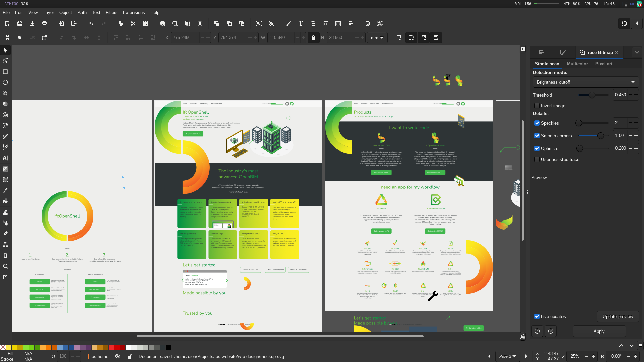644x362 pixels.
Task: Switch to the Pixel art tab
Action: [604, 64]
